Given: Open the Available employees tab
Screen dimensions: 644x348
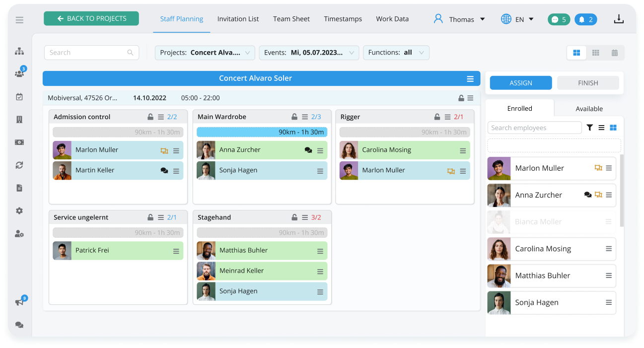Looking at the screenshot, I should [589, 108].
